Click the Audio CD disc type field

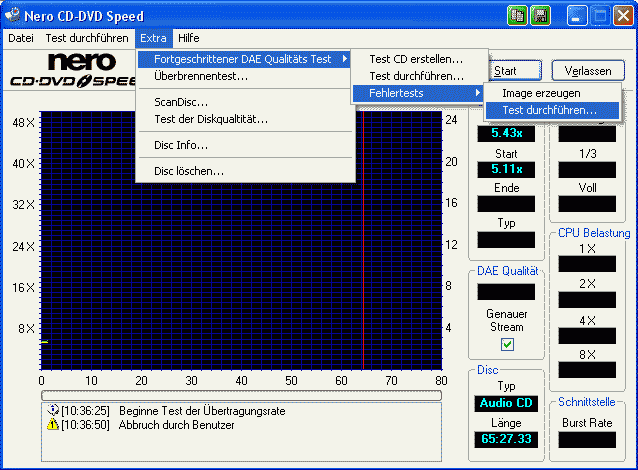coord(506,403)
